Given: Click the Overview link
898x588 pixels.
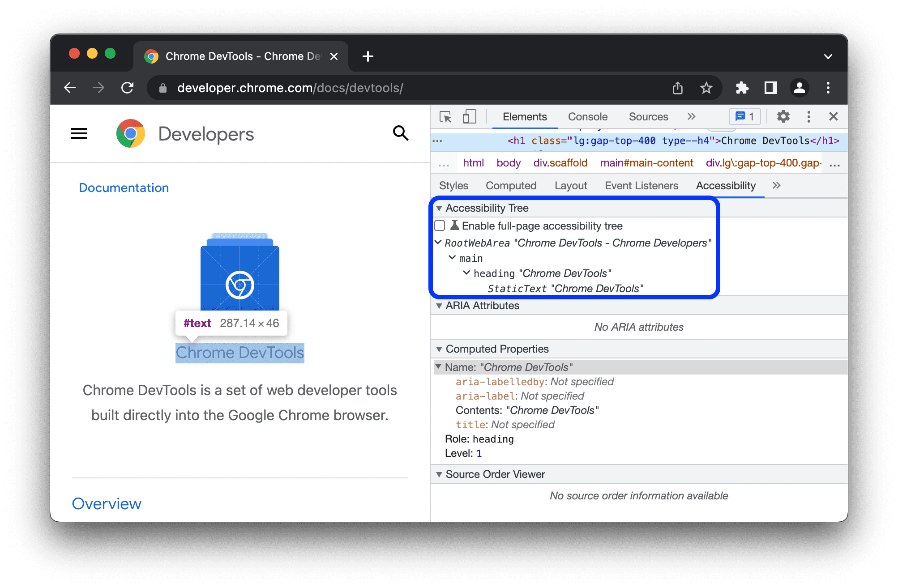Looking at the screenshot, I should coord(107,504).
